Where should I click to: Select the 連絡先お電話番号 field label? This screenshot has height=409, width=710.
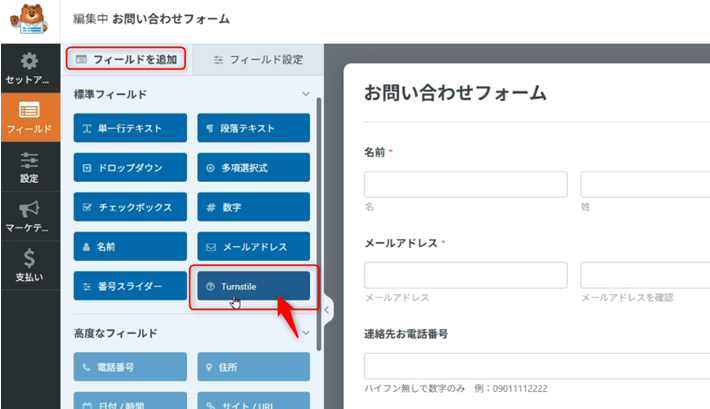coord(406,334)
